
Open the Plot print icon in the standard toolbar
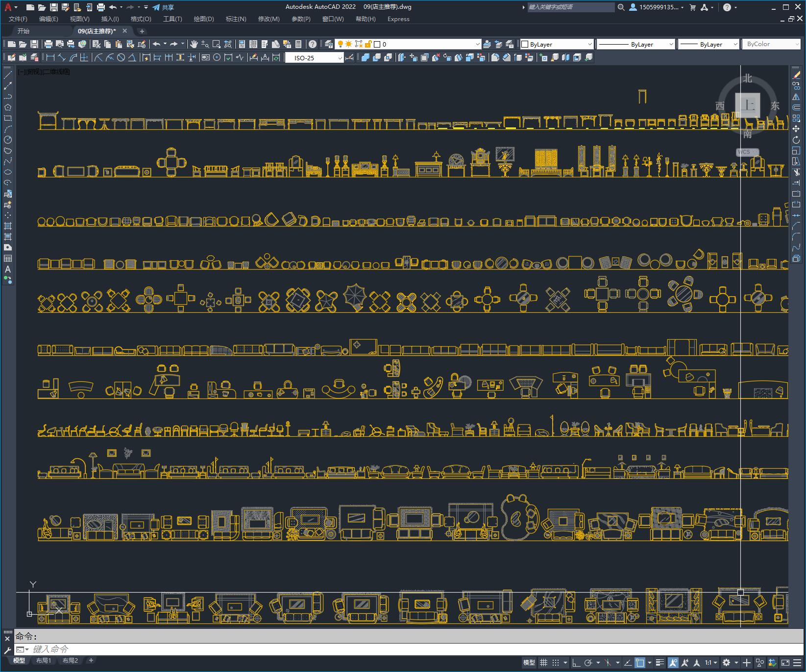pyautogui.click(x=49, y=44)
